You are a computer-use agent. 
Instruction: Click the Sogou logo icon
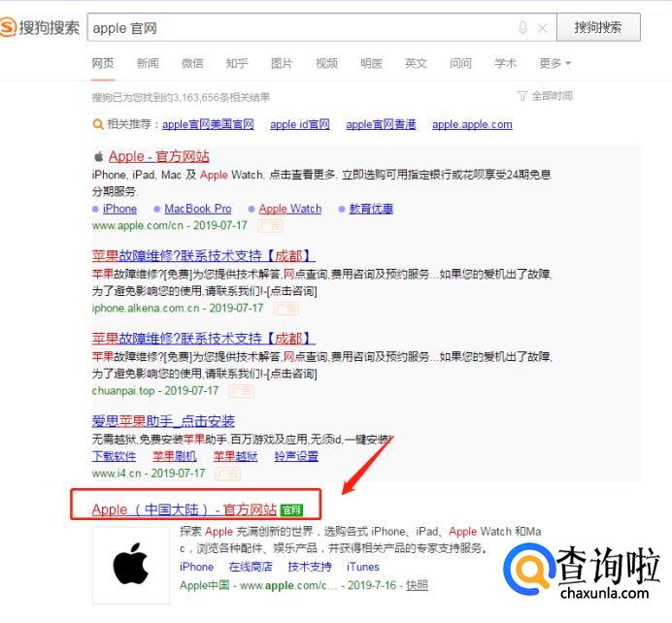point(8,27)
